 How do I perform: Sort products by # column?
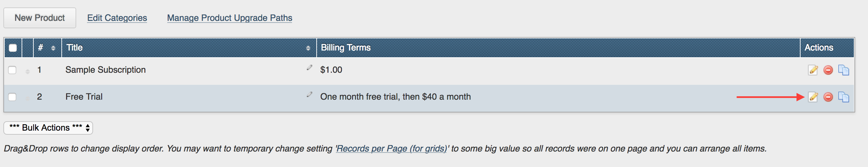pyautogui.click(x=53, y=48)
